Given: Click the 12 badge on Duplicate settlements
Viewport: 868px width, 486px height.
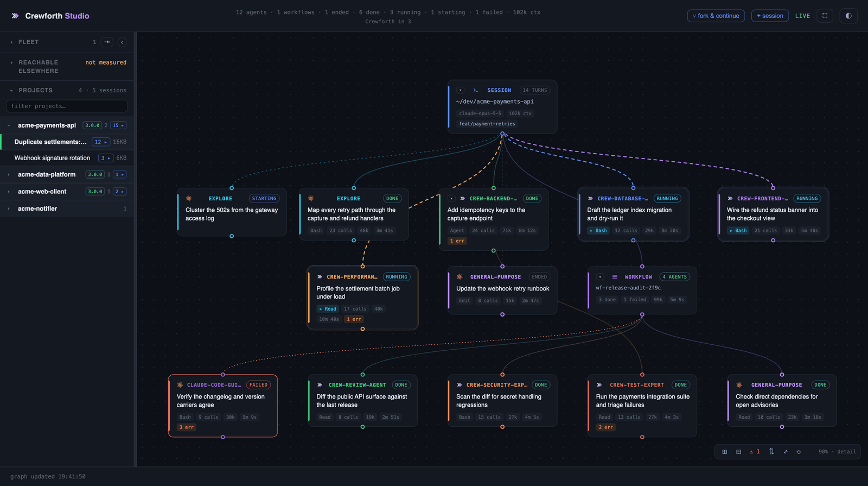Looking at the screenshot, I should click(x=100, y=142).
